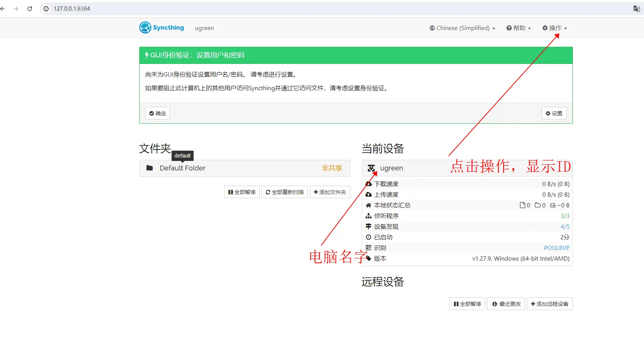Click the Default Folder folder icon

click(x=149, y=168)
